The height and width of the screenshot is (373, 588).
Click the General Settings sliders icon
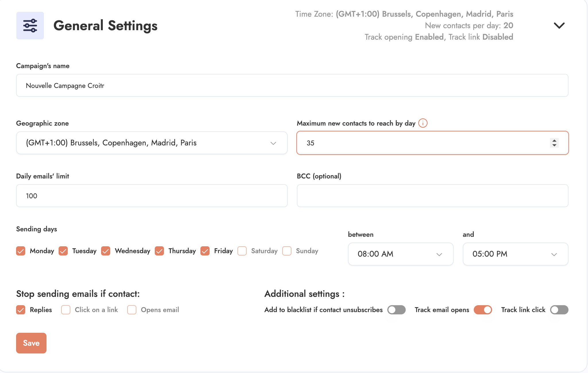[x=30, y=26]
